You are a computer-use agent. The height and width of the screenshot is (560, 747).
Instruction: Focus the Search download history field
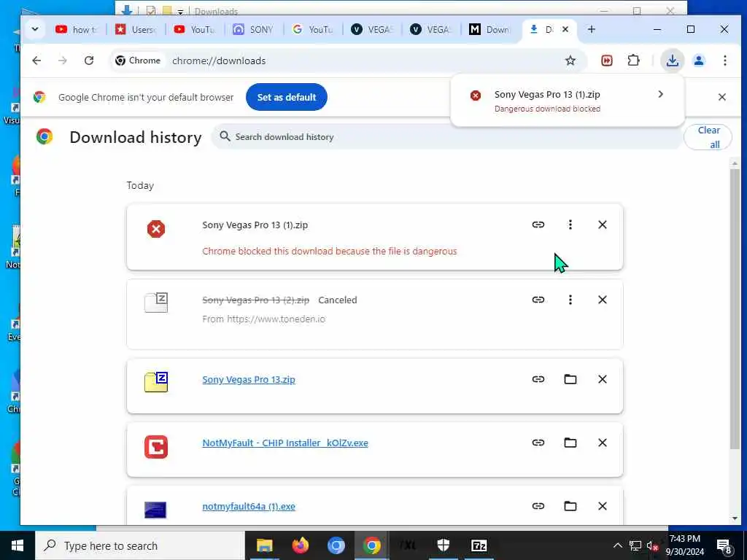point(446,137)
